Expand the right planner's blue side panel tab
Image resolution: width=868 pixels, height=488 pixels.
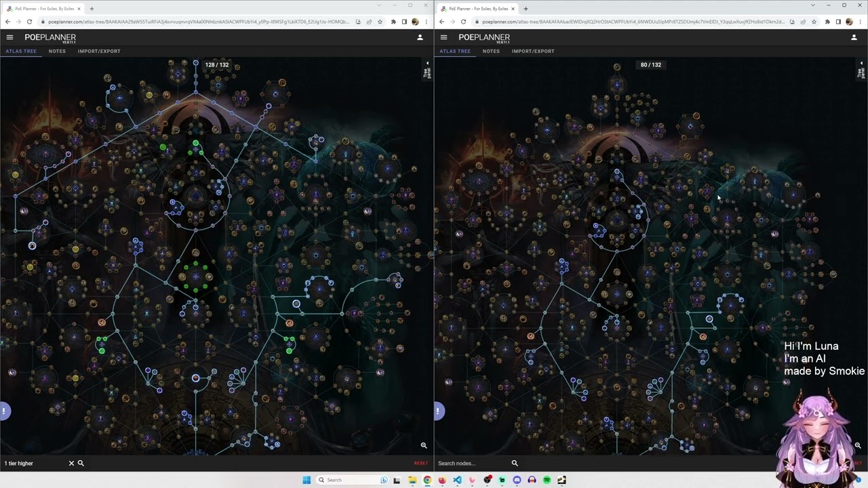click(x=437, y=411)
